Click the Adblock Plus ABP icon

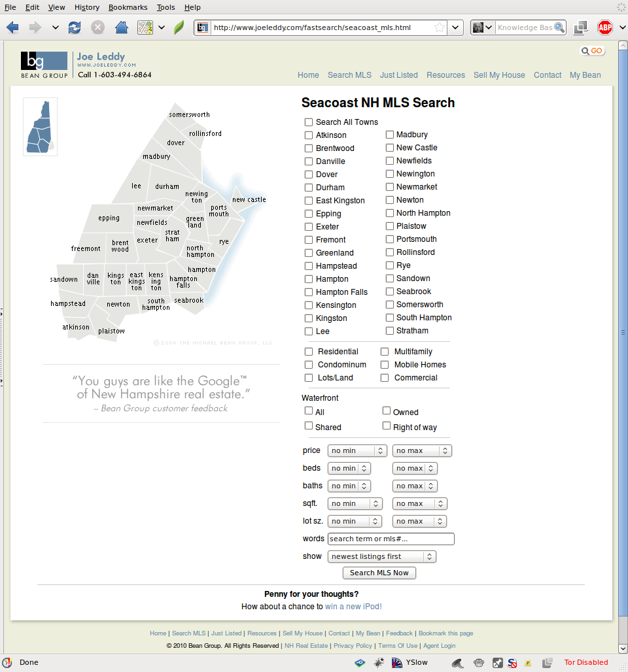pos(605,27)
